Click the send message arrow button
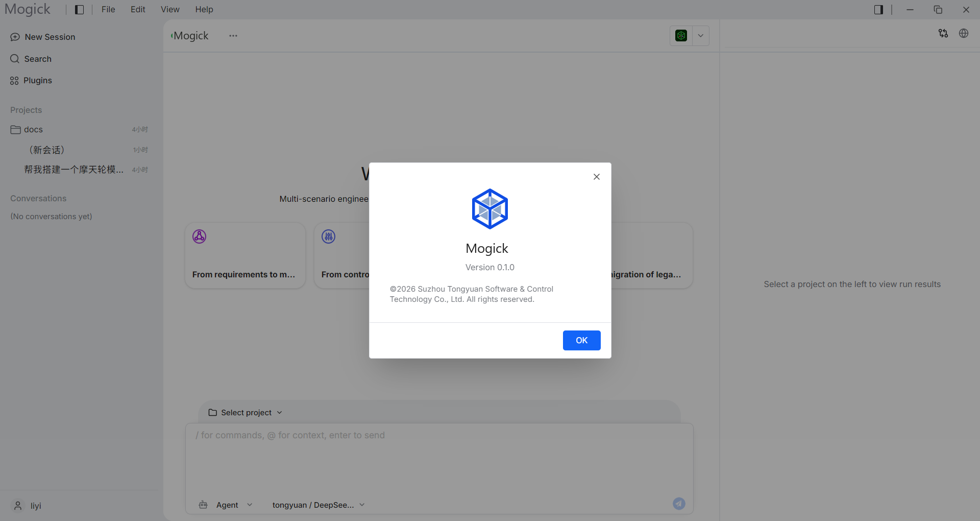This screenshot has height=521, width=980. pos(679,504)
